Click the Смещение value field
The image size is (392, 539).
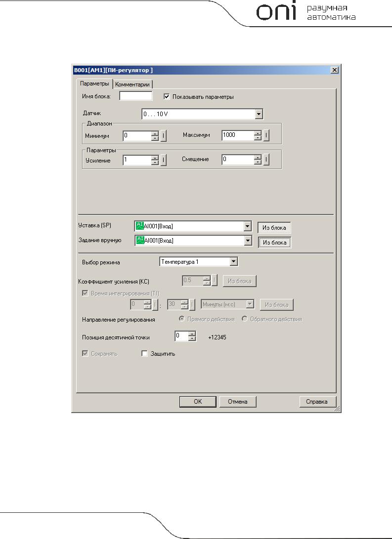(238, 160)
